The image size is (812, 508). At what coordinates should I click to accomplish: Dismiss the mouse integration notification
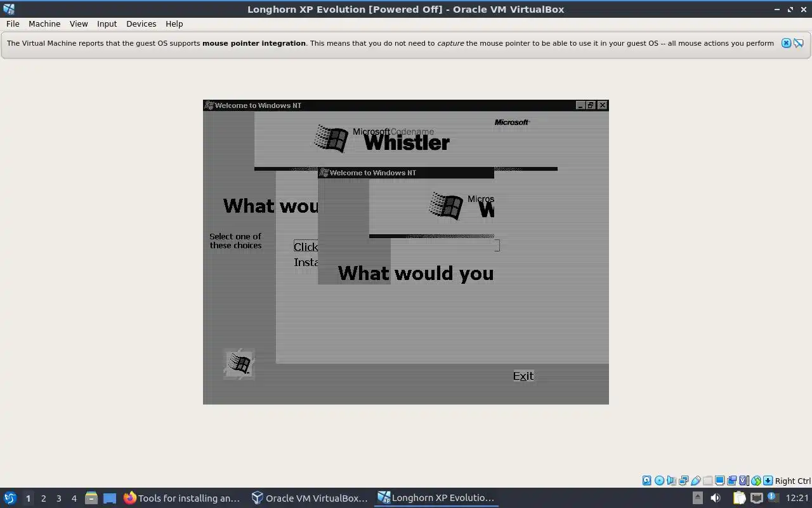point(786,43)
